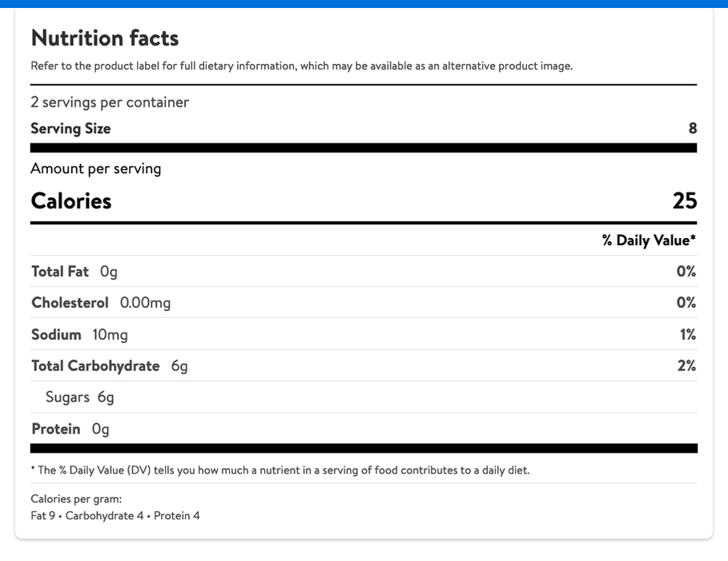The height and width of the screenshot is (561, 728).
Task: Select the product label disclaimer text
Action: pos(302,66)
